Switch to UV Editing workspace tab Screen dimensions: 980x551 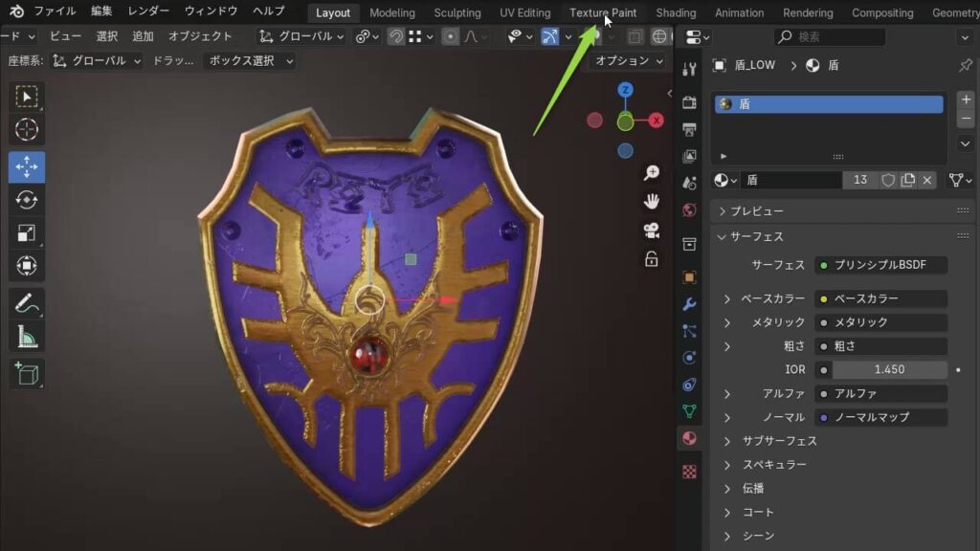click(525, 12)
